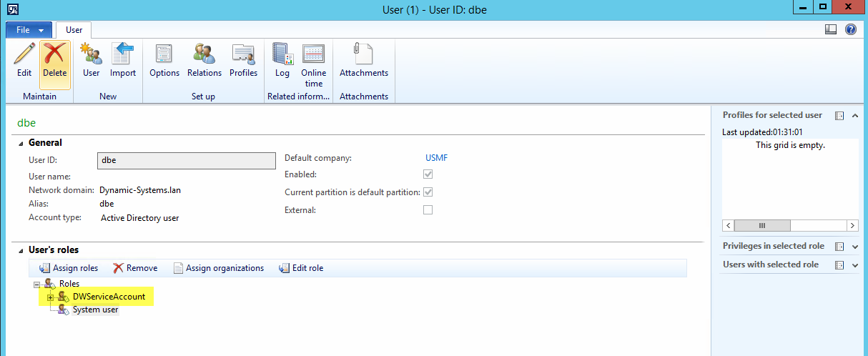868x356 pixels.
Task: Open the user Options icon
Action: pos(164,55)
